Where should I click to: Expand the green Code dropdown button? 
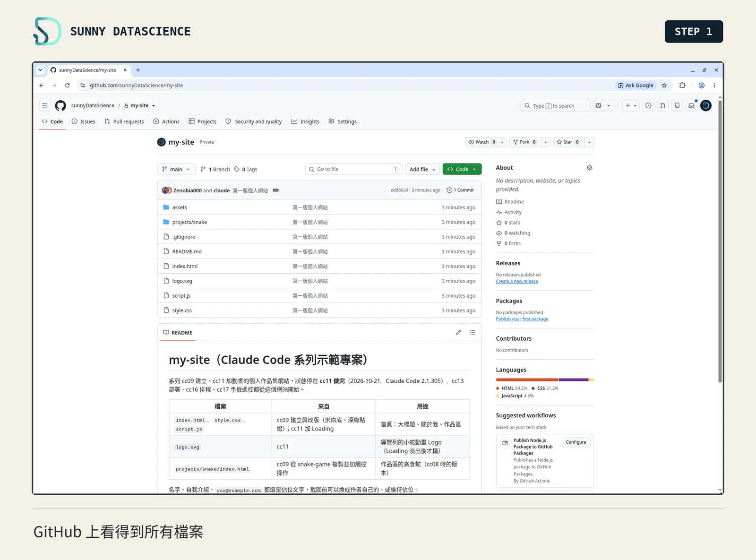tap(462, 169)
